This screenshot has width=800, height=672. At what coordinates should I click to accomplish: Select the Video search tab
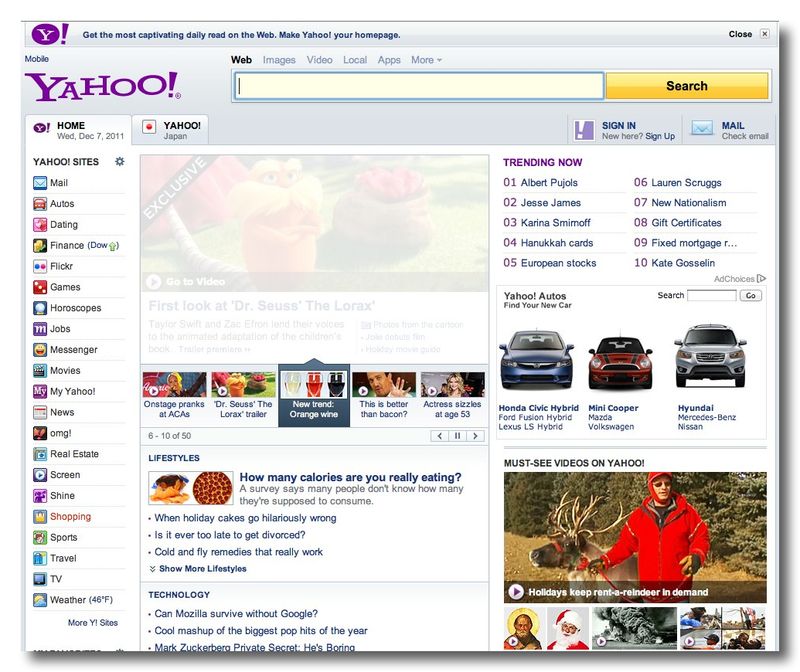319,60
